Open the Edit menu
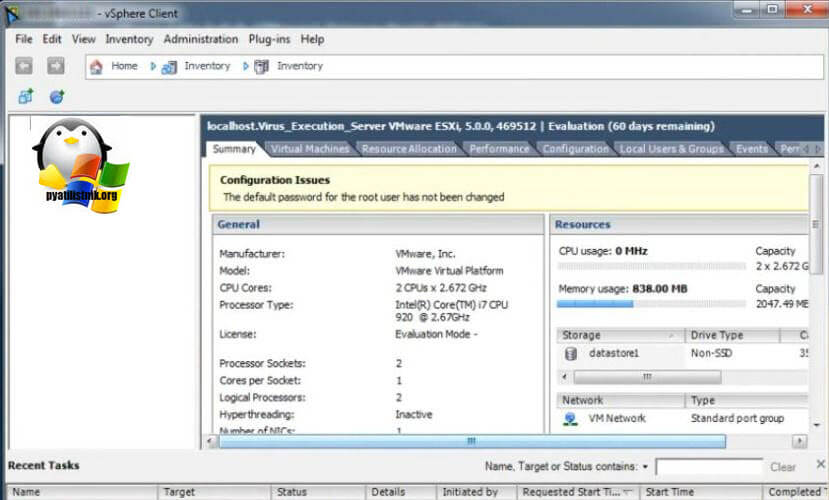Screen dimensions: 829x500 [x=52, y=39]
